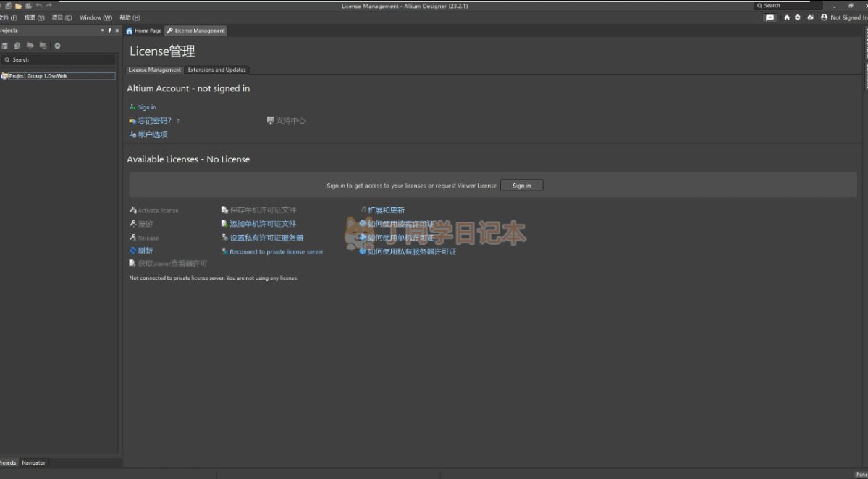
Task: Open the 视图 (V) menu
Action: 34,17
